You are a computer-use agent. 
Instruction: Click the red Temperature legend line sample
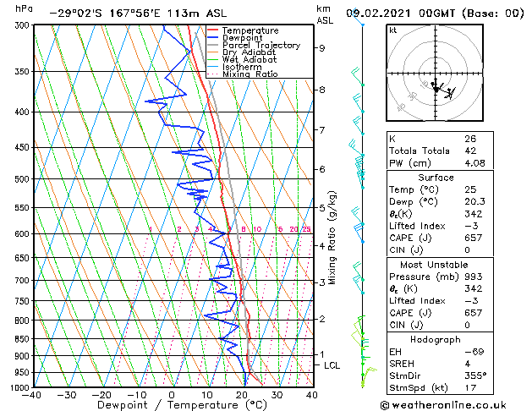212,30
